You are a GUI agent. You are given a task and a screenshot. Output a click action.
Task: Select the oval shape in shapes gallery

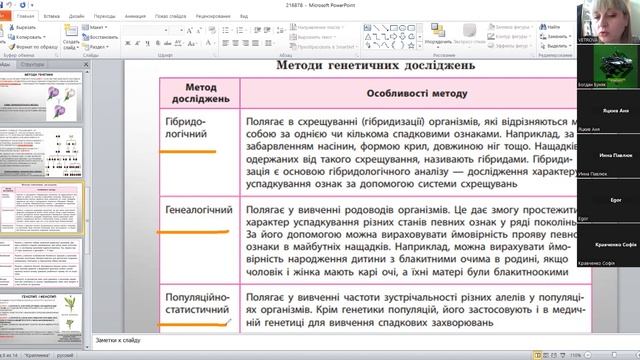(402, 28)
